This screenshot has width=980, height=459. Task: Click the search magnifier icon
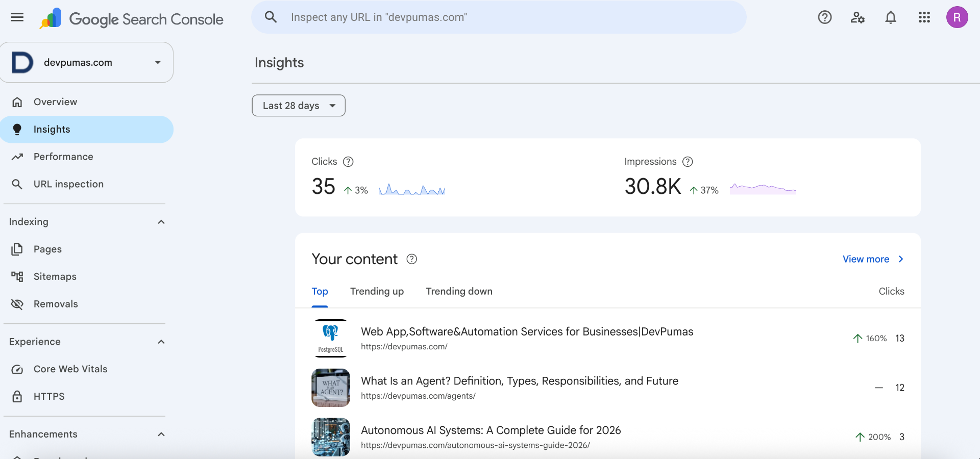[271, 17]
